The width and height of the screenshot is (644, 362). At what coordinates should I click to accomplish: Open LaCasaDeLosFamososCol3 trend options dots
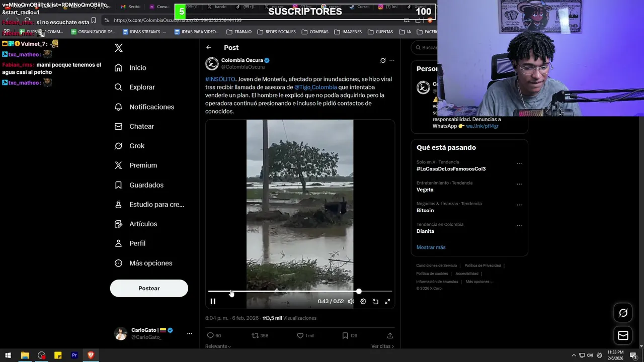coord(519,163)
